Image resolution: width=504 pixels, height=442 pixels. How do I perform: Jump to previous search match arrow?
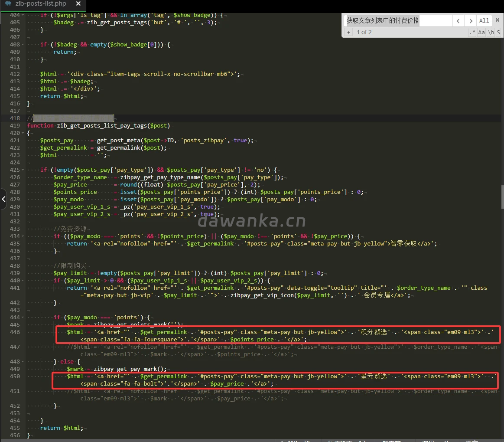click(x=458, y=20)
